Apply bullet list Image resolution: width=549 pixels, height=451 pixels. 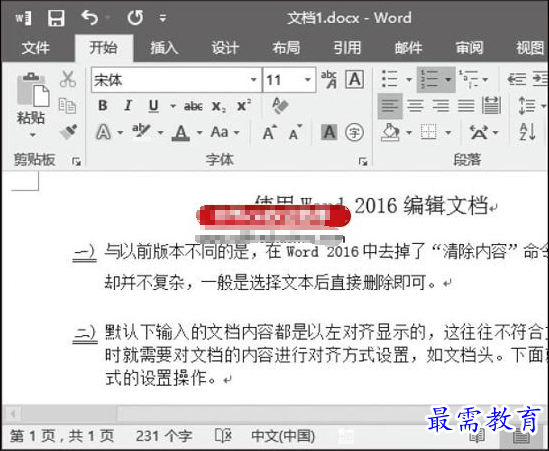coord(390,79)
